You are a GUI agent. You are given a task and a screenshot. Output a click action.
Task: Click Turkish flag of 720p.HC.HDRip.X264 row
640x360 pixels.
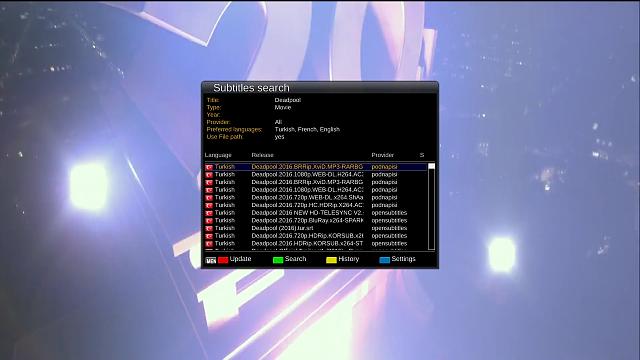[209, 205]
